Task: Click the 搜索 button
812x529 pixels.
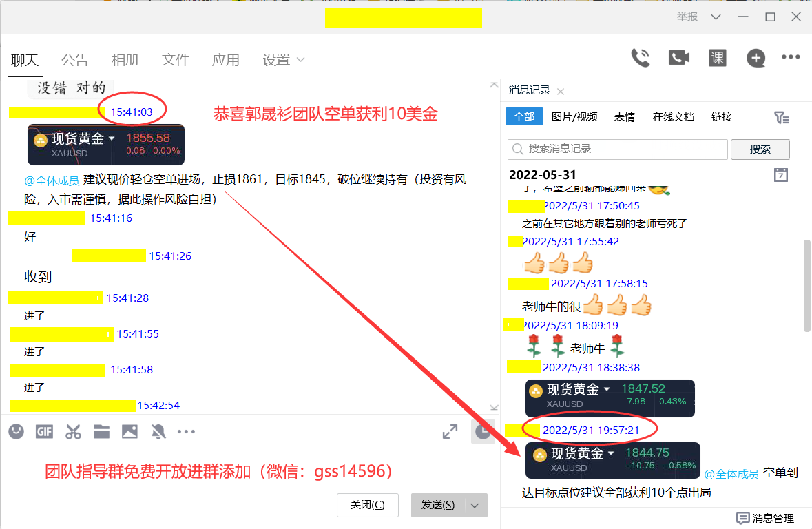Action: [760, 149]
